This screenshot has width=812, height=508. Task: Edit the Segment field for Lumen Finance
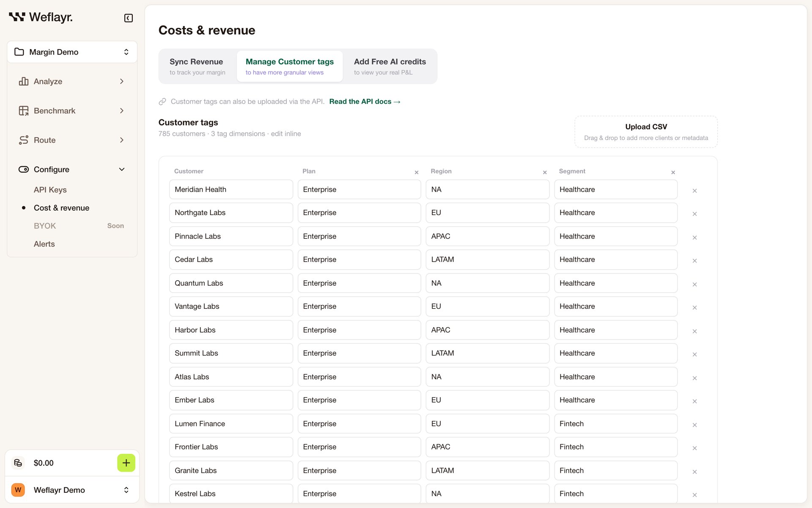[x=616, y=424]
